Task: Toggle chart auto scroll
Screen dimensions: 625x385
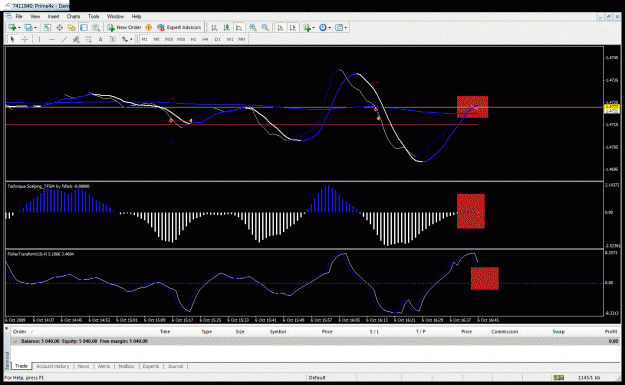Action: point(280,28)
